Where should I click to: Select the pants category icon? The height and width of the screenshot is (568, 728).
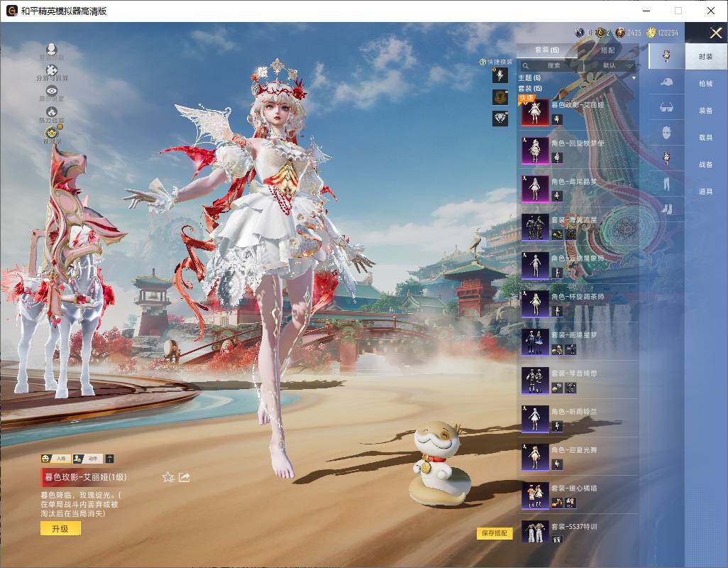(x=666, y=184)
